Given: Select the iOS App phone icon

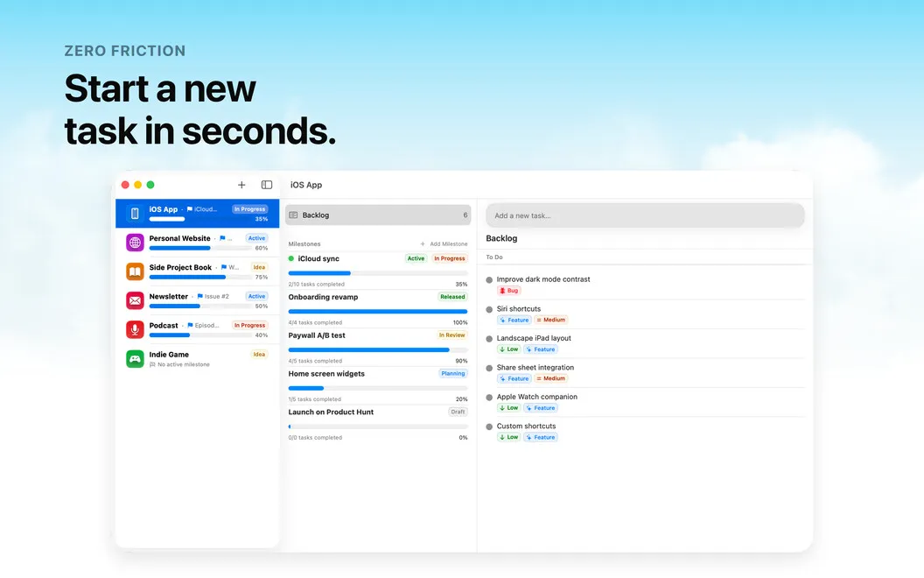Looking at the screenshot, I should click(x=135, y=214).
